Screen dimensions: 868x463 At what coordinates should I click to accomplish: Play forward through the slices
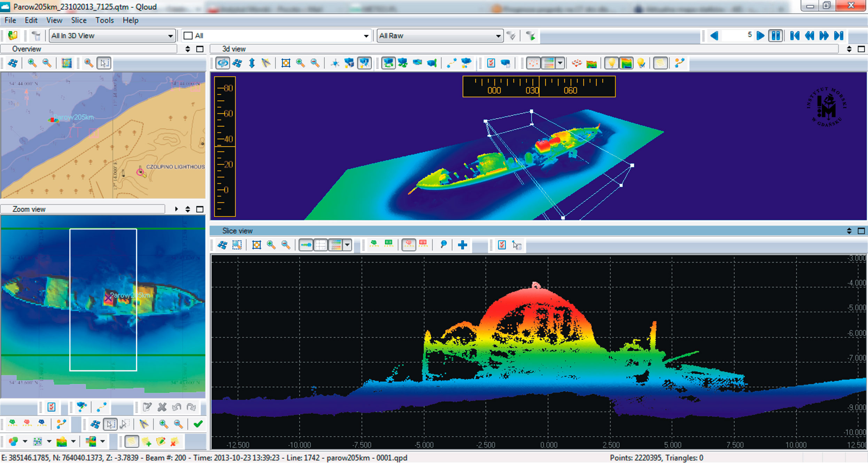[x=760, y=36]
